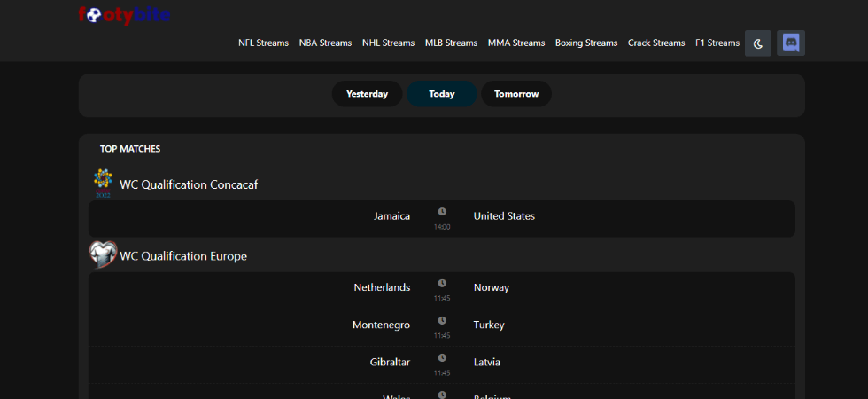This screenshot has width=868, height=399.
Task: Toggle dark mode moon icon
Action: pyautogui.click(x=758, y=43)
